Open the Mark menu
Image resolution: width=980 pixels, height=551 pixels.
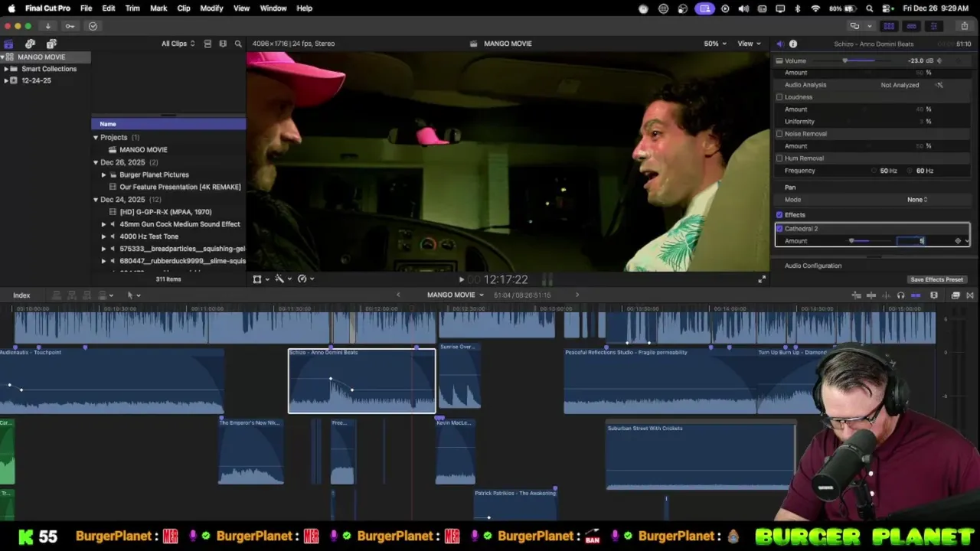[x=158, y=8]
